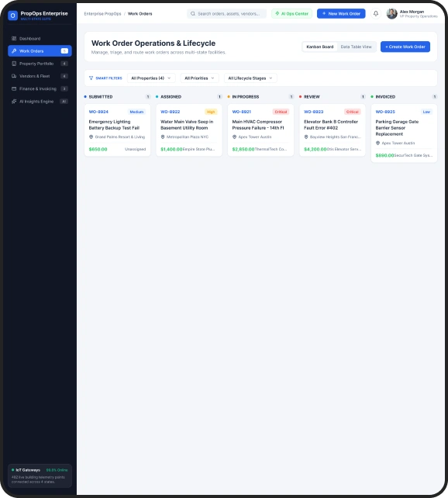Open AI Insights Engine
Image resolution: width=448 pixels, height=498 pixels.
coord(40,102)
